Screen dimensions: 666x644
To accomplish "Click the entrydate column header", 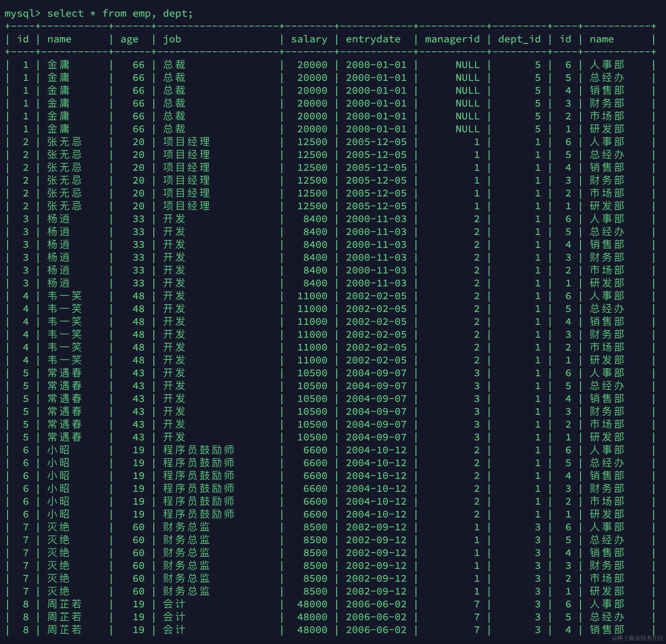I will 373,39.
